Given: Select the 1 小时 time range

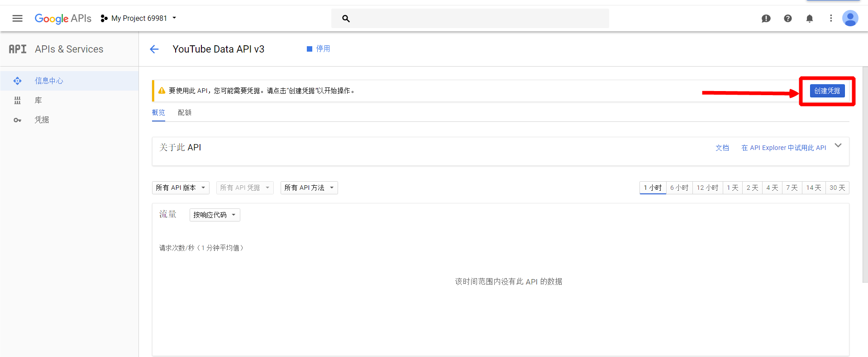Looking at the screenshot, I should coord(653,188).
